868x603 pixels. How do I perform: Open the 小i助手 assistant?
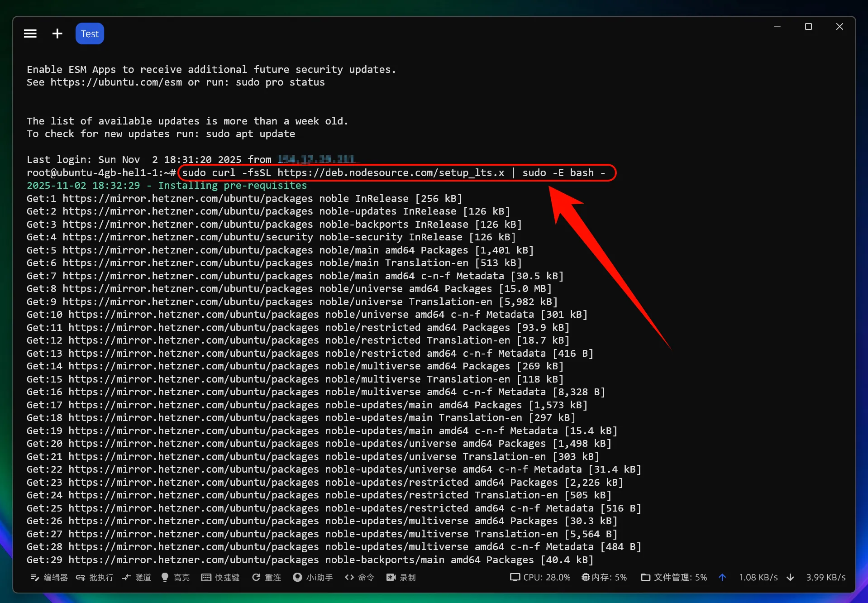point(313,577)
